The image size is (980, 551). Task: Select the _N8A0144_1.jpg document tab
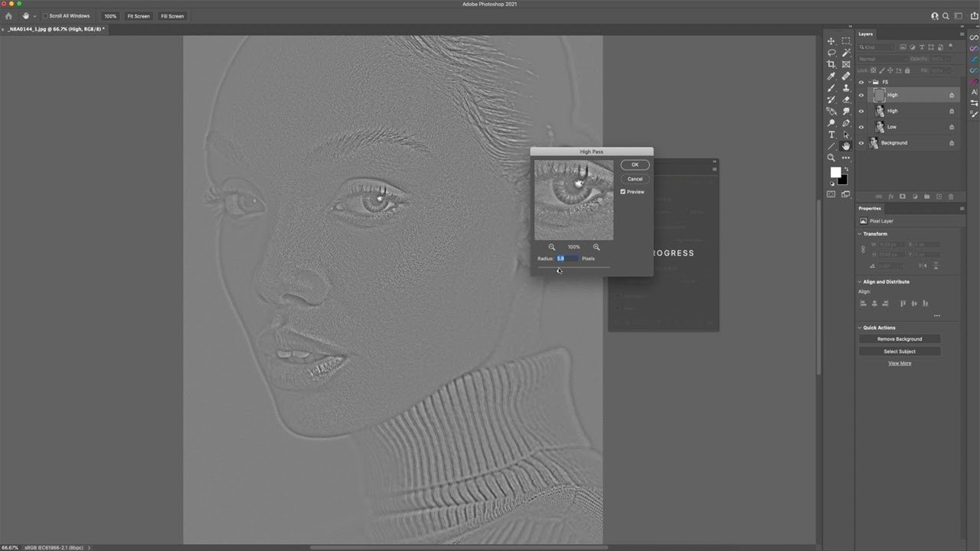(56, 29)
